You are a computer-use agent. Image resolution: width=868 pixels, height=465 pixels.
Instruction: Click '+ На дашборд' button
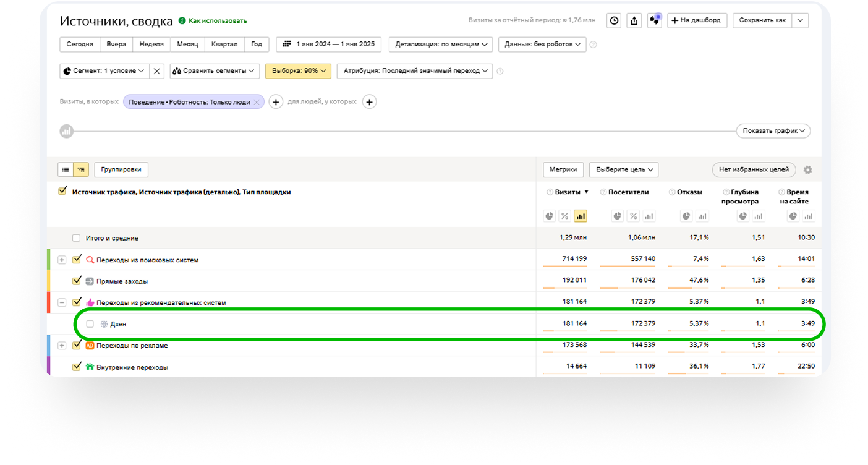point(697,20)
